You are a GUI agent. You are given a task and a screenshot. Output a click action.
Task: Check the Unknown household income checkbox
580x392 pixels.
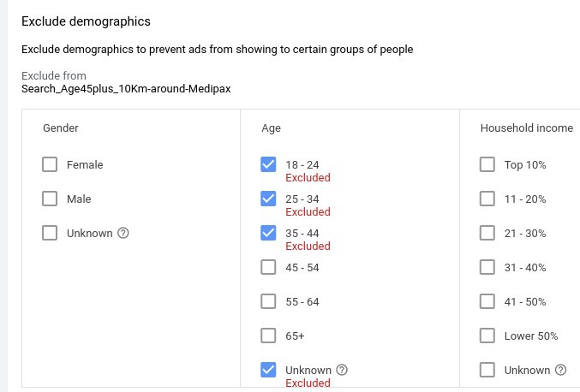pos(487,370)
